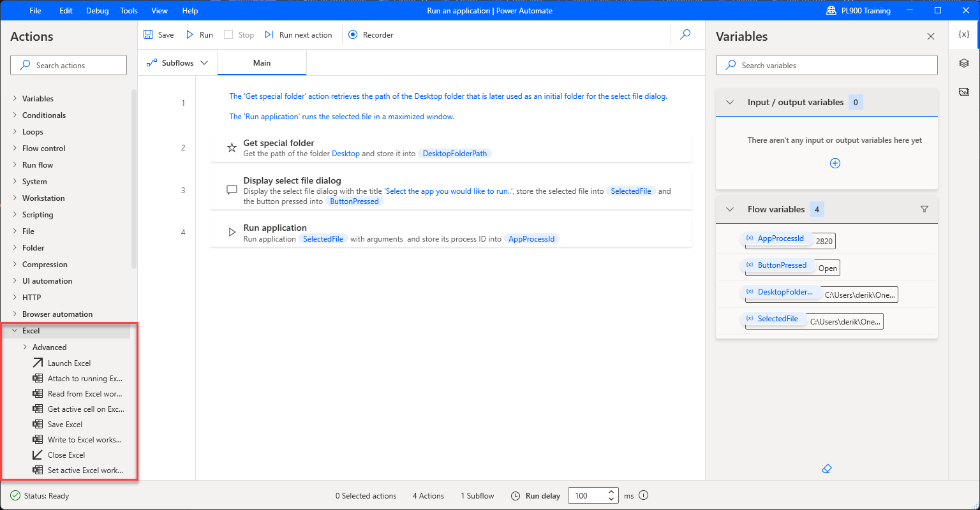The width and height of the screenshot is (980, 510).
Task: Click the AppProcessId variable in step 4
Action: pos(531,239)
